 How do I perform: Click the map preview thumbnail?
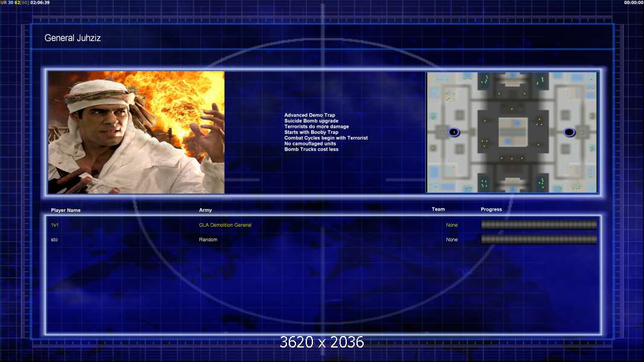(x=512, y=132)
